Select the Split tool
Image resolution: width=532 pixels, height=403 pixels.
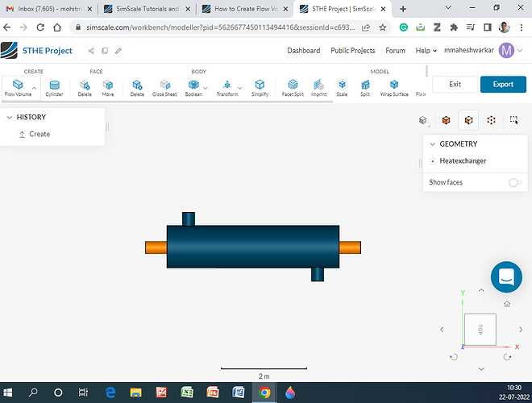point(365,88)
